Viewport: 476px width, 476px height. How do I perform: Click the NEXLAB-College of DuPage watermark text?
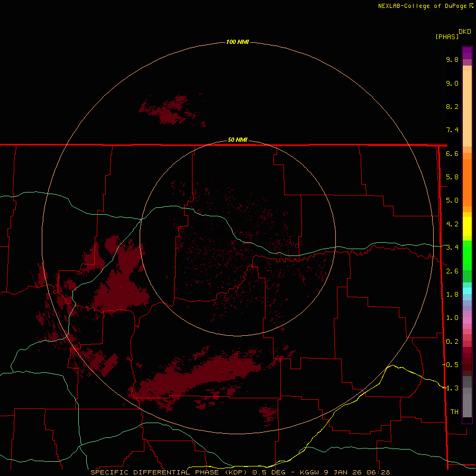425,6
